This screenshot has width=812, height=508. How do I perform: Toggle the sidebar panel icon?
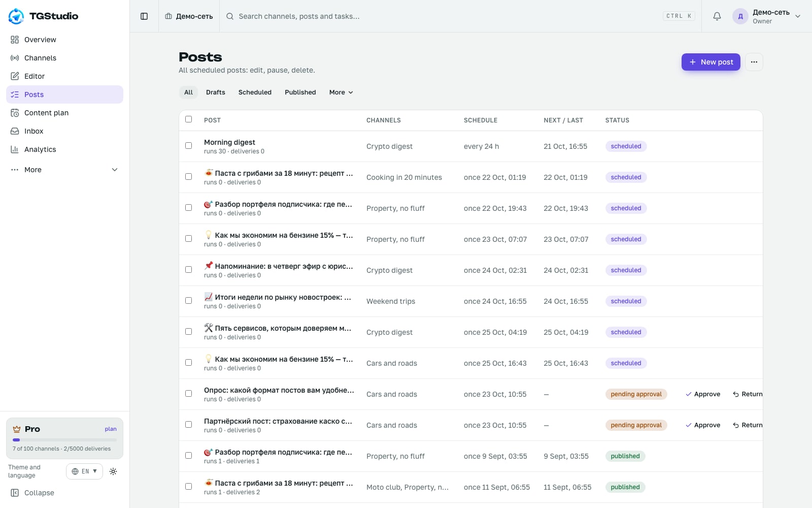tap(144, 16)
